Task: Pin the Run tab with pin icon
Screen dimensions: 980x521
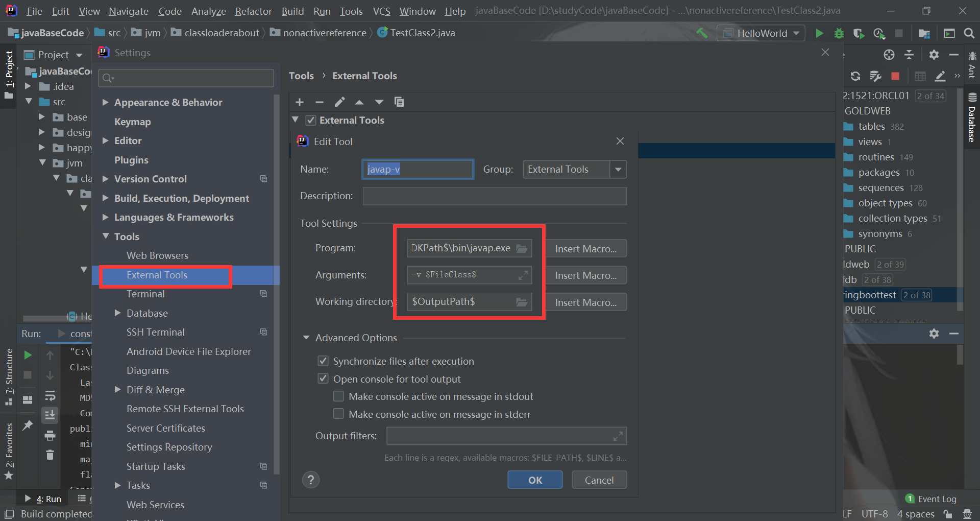Action: click(x=28, y=425)
